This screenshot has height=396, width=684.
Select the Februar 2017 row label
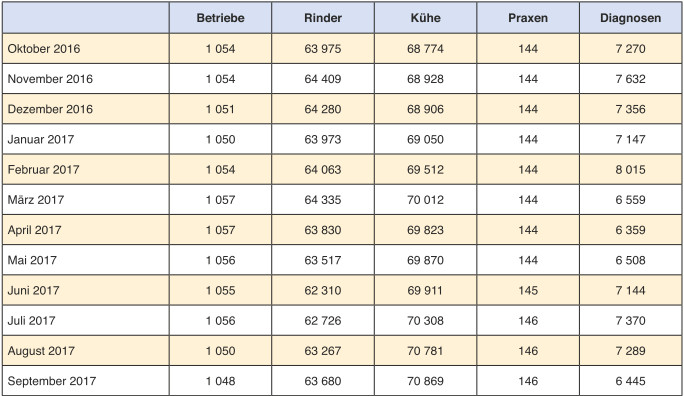point(44,169)
